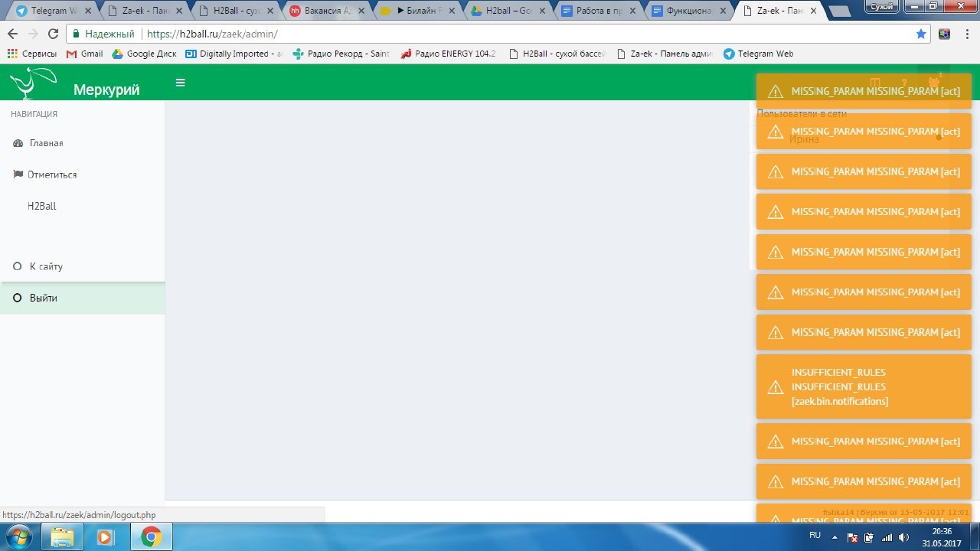Select H2Ball in the sidebar
Viewport: 980px width, 551px height.
click(x=83, y=206)
